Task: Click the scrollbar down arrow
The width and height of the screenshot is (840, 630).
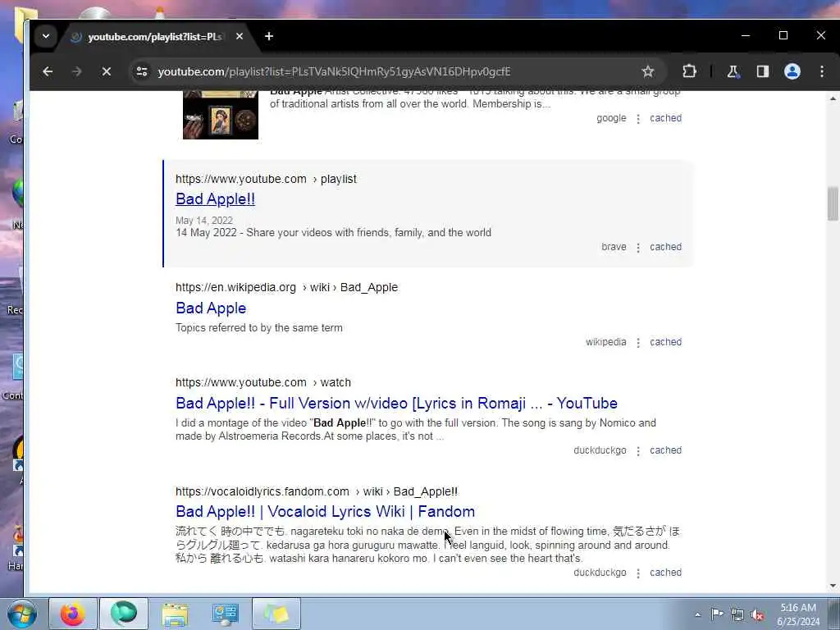Action: [x=833, y=586]
